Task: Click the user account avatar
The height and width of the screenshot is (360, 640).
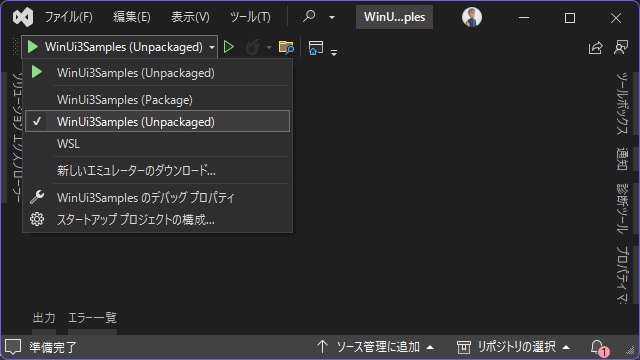Action: [472, 17]
